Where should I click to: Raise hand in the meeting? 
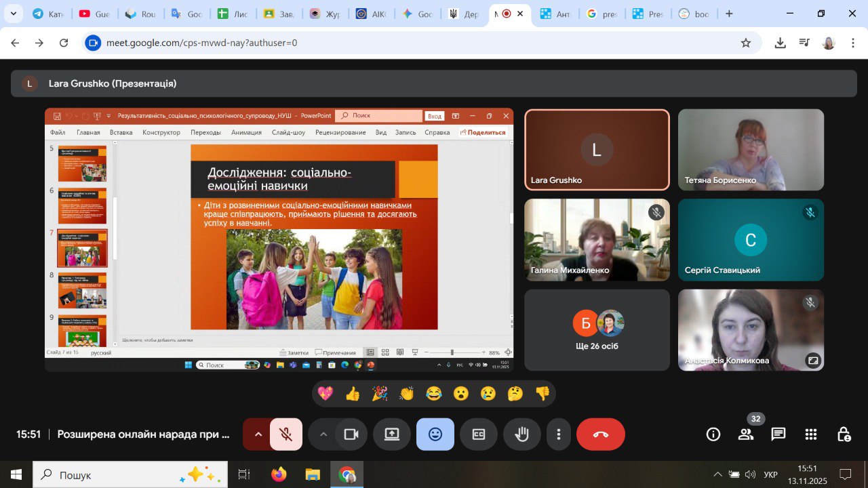tap(521, 434)
